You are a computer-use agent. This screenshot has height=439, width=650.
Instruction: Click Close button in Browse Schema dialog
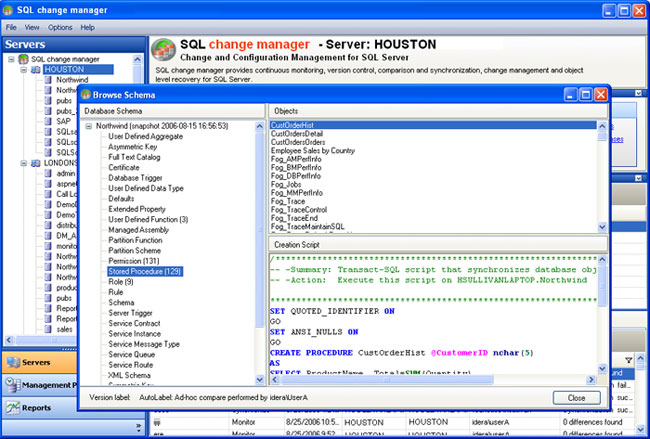click(576, 398)
